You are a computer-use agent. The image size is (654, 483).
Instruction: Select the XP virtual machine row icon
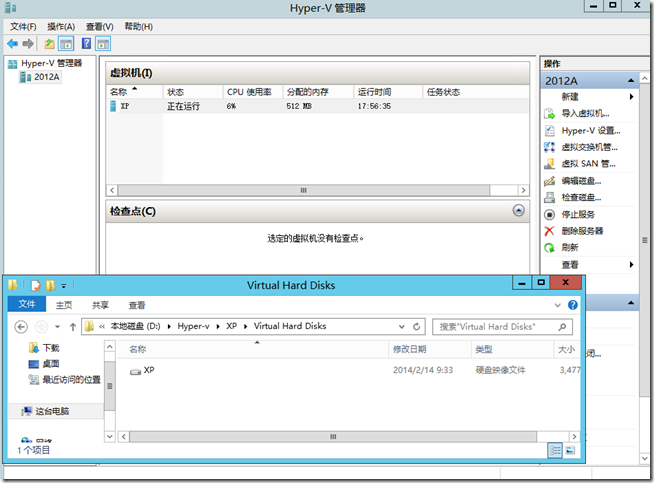pos(113,106)
